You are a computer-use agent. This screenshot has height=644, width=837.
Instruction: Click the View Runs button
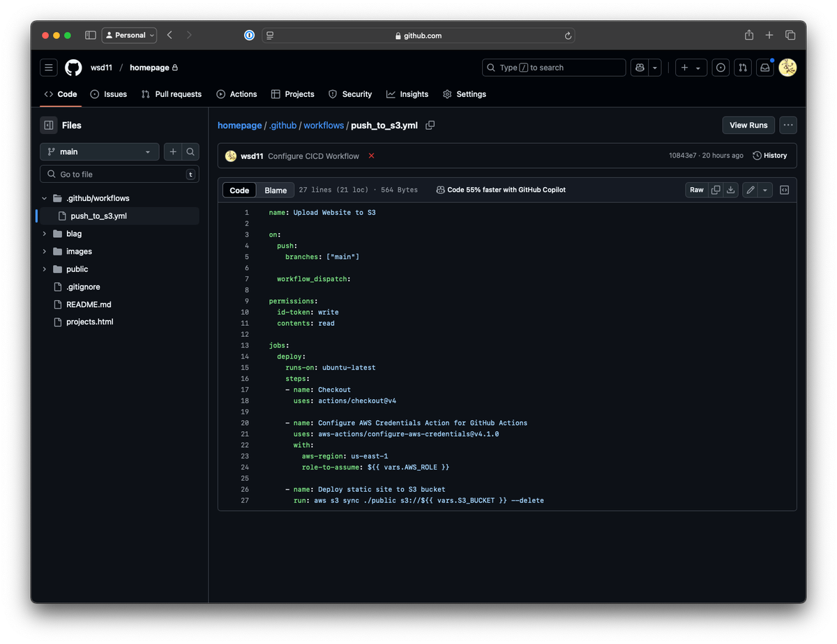(x=748, y=126)
